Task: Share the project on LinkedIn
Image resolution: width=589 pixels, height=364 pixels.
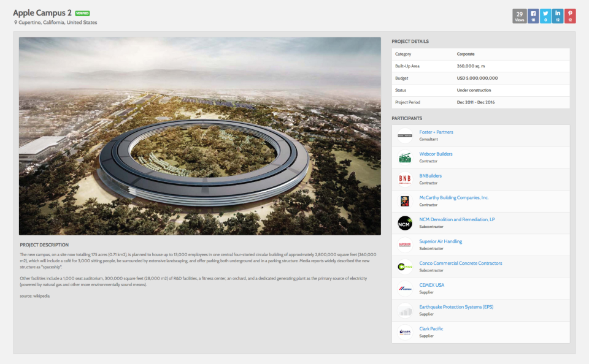Action: pos(558,16)
